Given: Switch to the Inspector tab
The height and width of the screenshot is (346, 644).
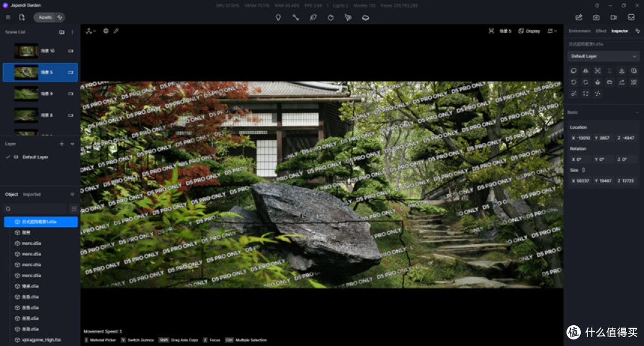Looking at the screenshot, I should [x=620, y=31].
